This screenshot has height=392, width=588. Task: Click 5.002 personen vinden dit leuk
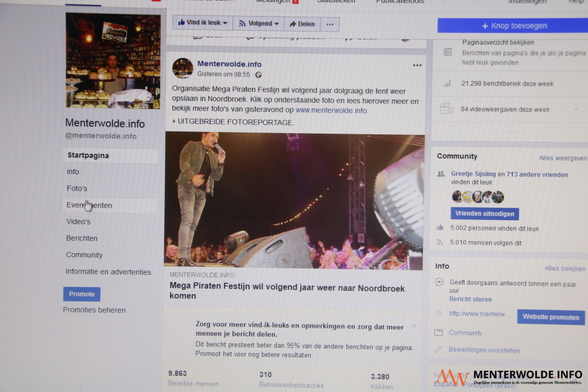click(x=494, y=228)
